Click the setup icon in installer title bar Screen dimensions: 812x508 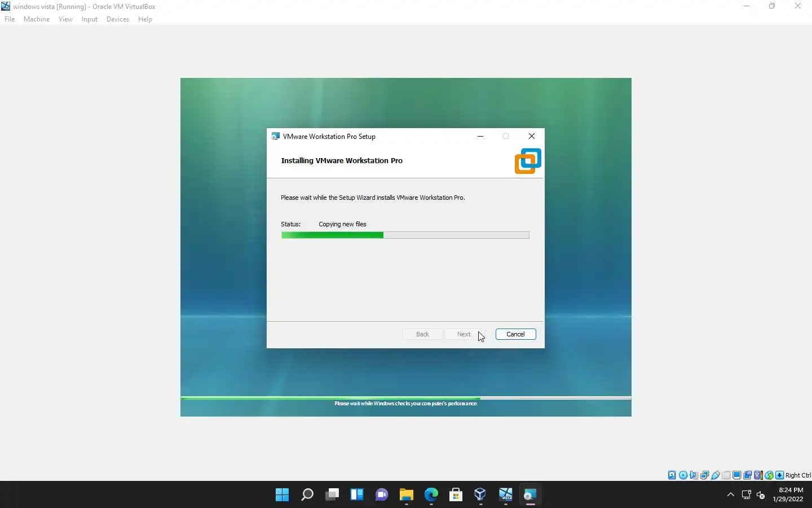pos(275,136)
